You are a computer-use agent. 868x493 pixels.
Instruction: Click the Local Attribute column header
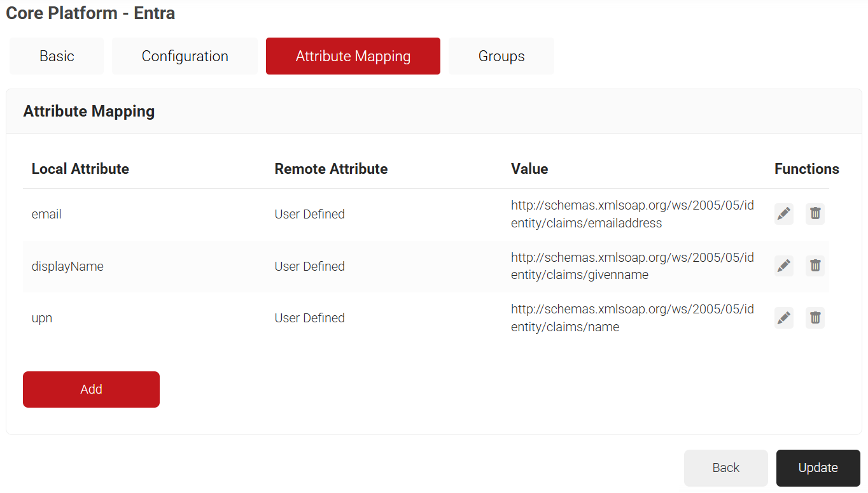80,169
